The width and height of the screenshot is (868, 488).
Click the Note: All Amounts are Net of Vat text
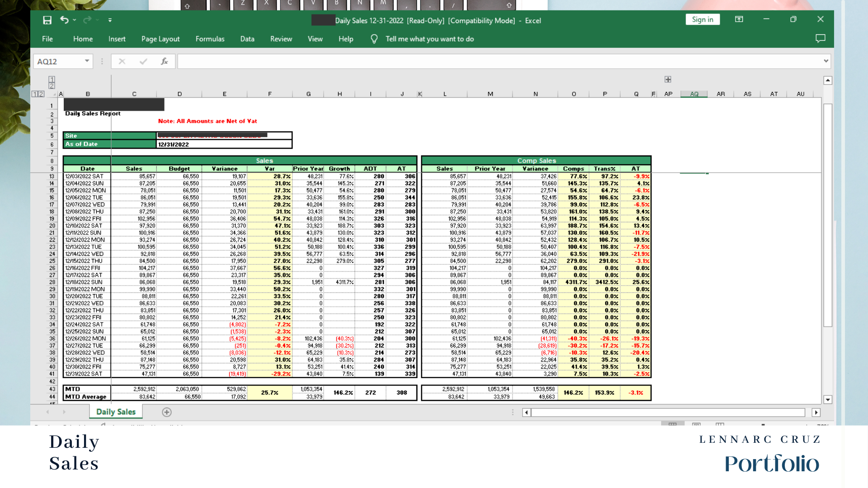[x=208, y=121]
